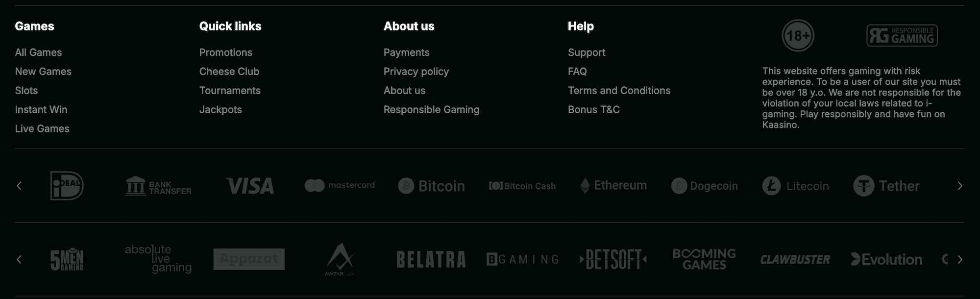
Task: Click the Responsible Gaming RG badge
Action: 902,35
